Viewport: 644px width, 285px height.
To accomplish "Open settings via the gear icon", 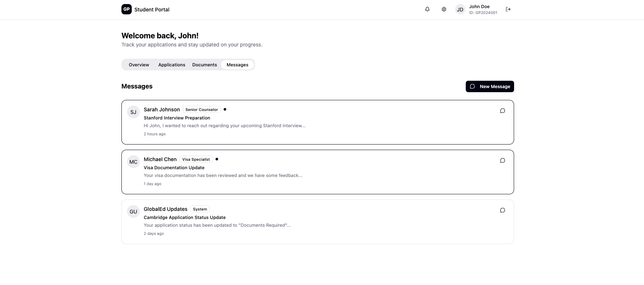I will click(x=444, y=9).
